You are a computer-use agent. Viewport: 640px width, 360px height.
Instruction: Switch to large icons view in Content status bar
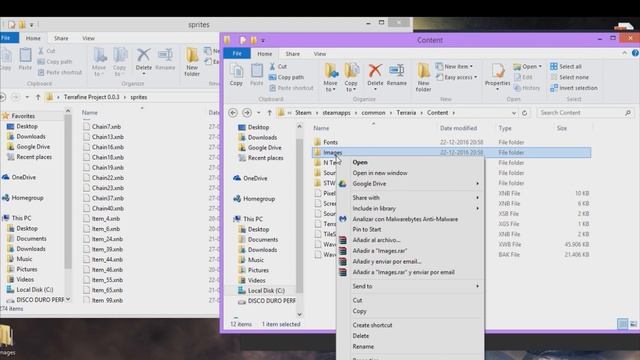tap(633, 324)
